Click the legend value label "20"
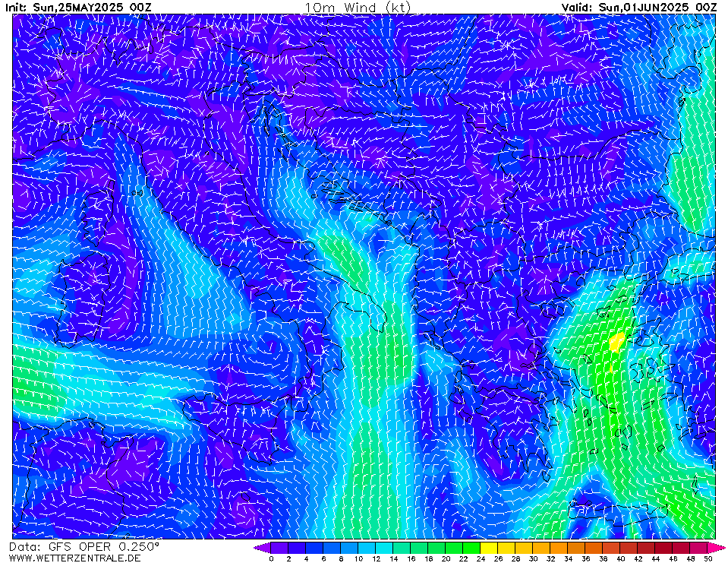728x563 pixels. (446, 558)
